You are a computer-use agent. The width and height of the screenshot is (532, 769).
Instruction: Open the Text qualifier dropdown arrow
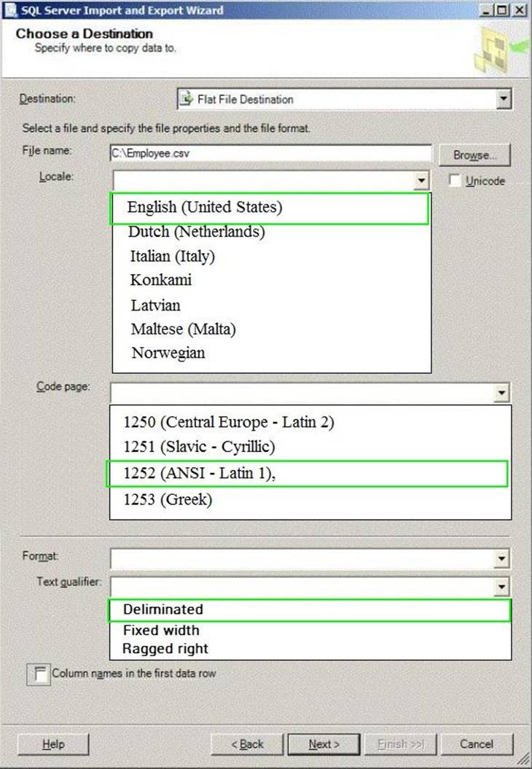501,587
